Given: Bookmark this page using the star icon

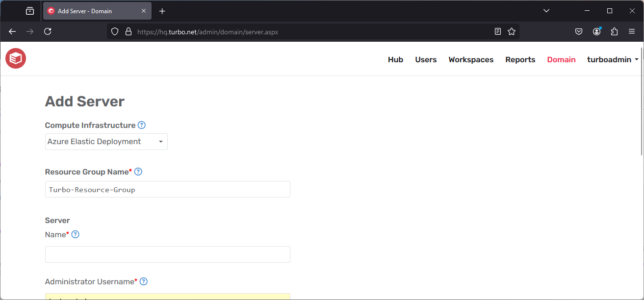Looking at the screenshot, I should point(512,31).
